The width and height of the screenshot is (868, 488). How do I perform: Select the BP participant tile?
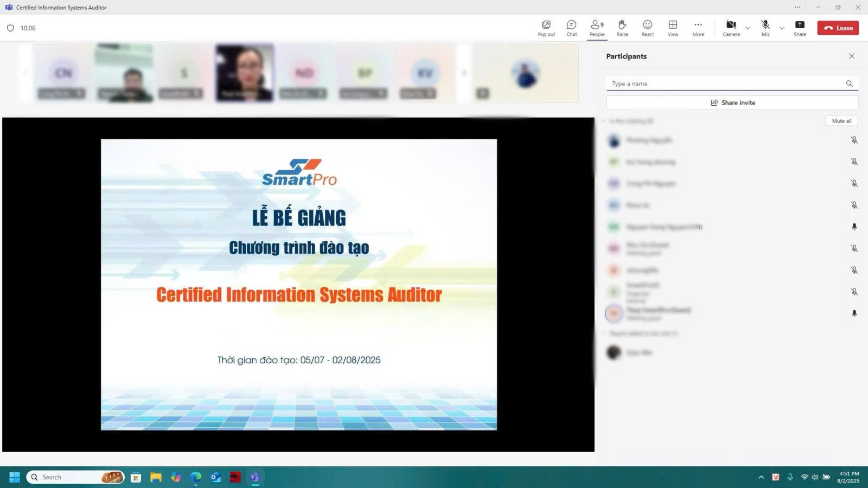[365, 73]
